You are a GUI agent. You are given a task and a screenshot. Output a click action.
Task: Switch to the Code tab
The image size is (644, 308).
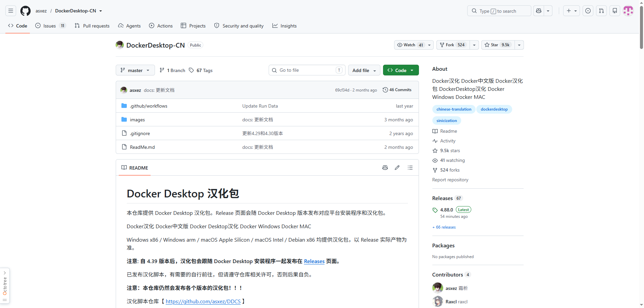(x=18, y=26)
